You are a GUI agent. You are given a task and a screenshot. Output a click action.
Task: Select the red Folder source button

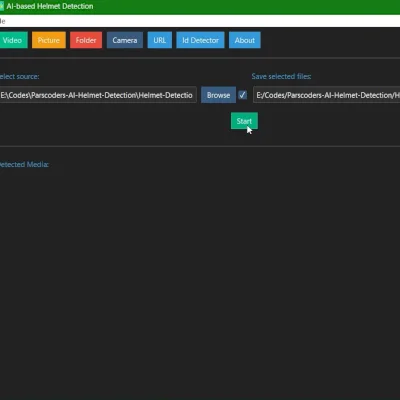click(86, 40)
